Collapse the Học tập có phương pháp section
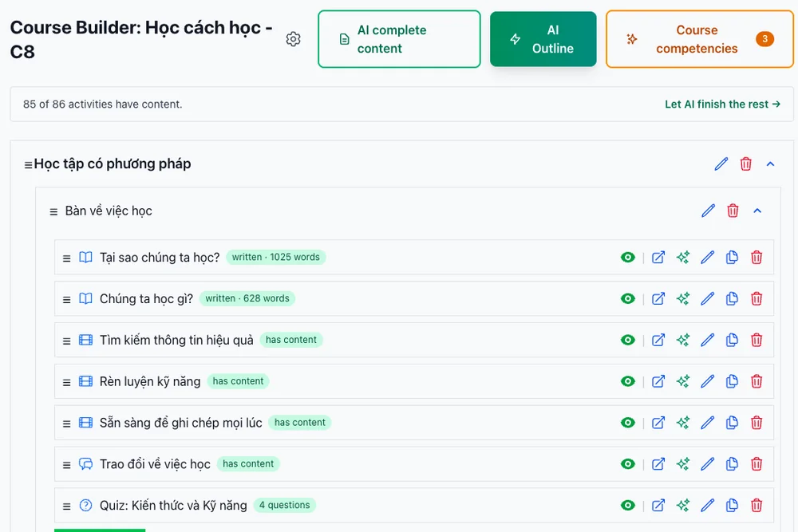The width and height of the screenshot is (798, 532). point(771,164)
